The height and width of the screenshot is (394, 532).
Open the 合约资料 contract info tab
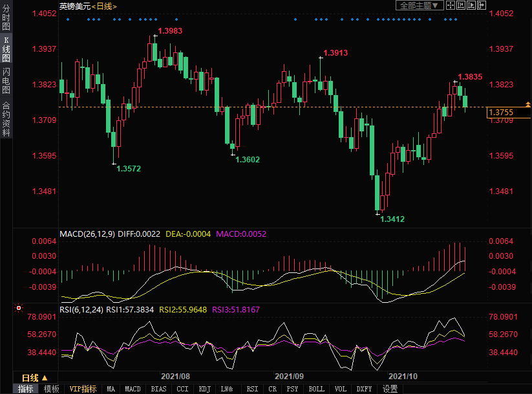click(6, 118)
